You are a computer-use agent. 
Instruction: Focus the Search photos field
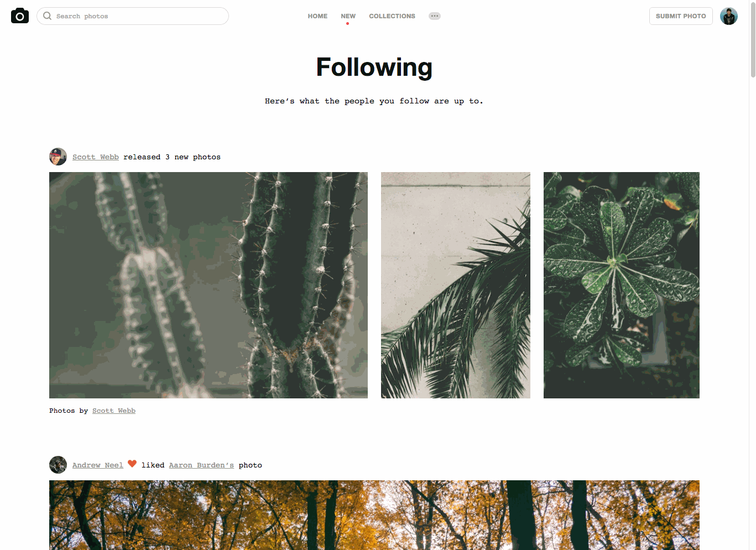point(133,16)
